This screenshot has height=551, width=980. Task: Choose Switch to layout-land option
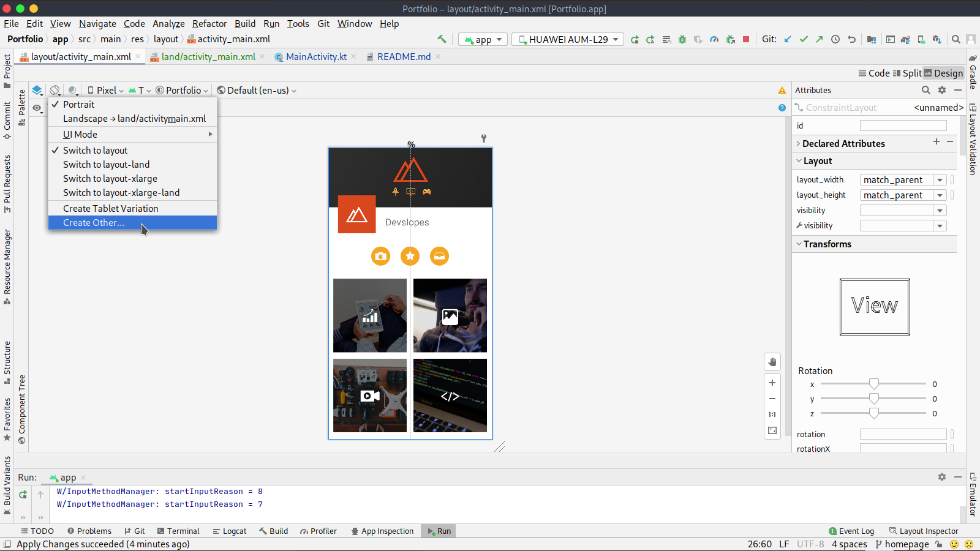click(133, 165)
